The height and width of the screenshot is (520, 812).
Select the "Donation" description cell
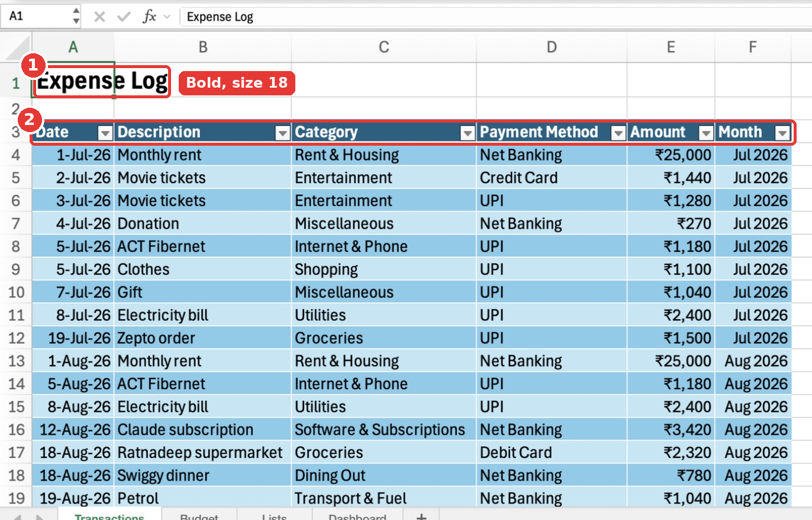coord(203,224)
